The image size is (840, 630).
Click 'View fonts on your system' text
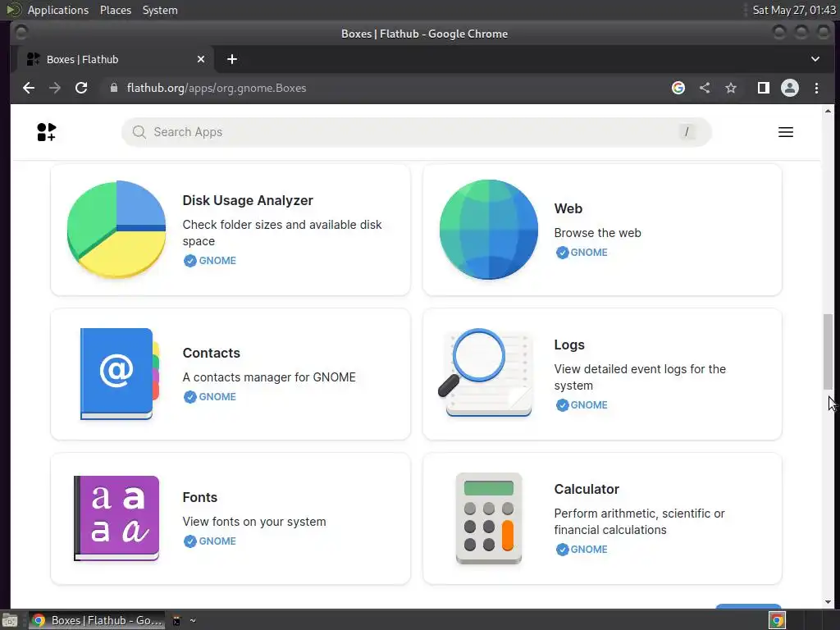pyautogui.click(x=254, y=522)
